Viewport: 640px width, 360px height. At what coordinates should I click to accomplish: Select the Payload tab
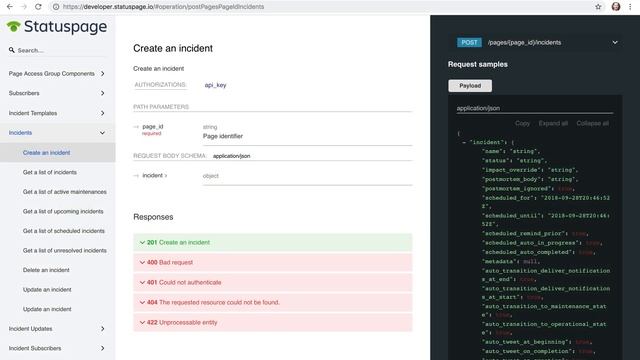tap(470, 86)
